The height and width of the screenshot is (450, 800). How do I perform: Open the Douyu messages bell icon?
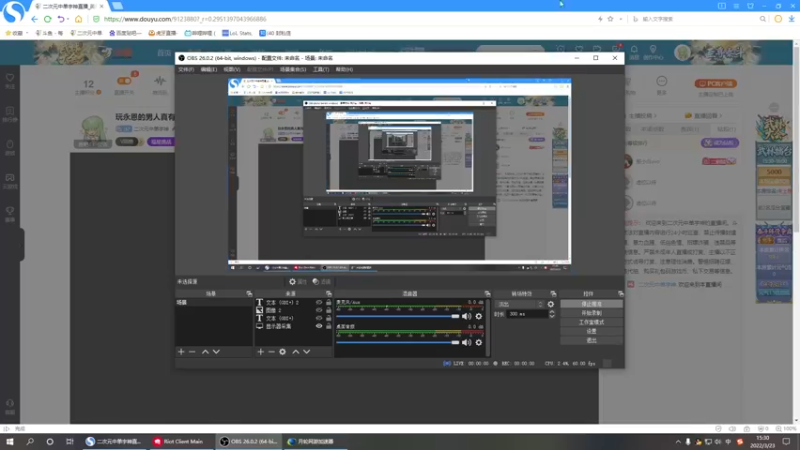[x=634, y=50]
